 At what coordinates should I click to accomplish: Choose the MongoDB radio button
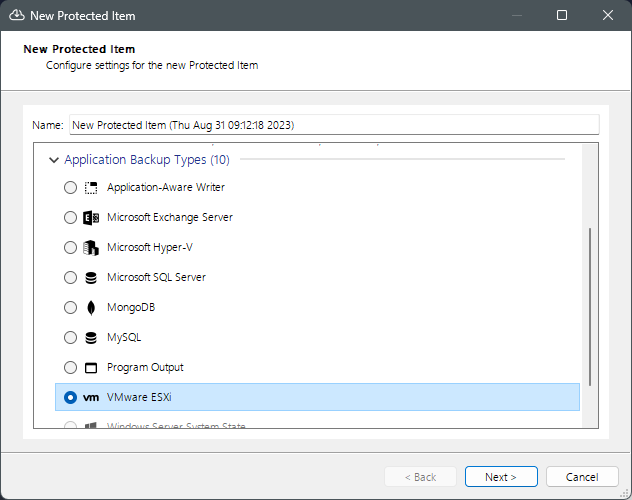[x=70, y=307]
